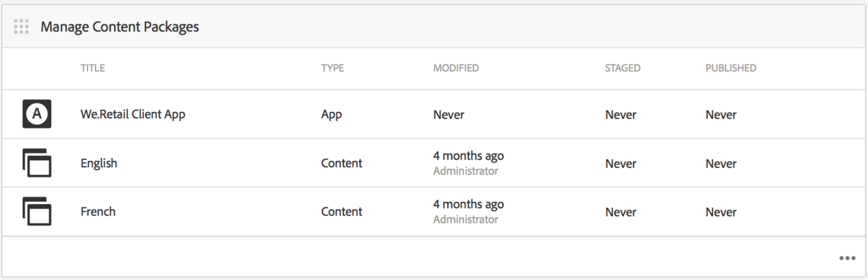Click the App type of We.Retail row
This screenshot has height=280, width=868.
pyautogui.click(x=331, y=114)
